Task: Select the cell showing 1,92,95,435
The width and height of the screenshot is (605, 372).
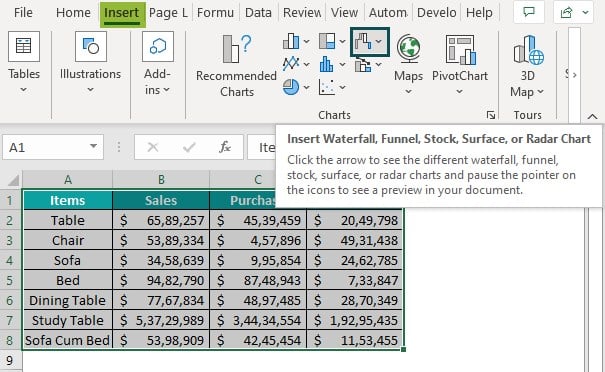Action: (355, 320)
